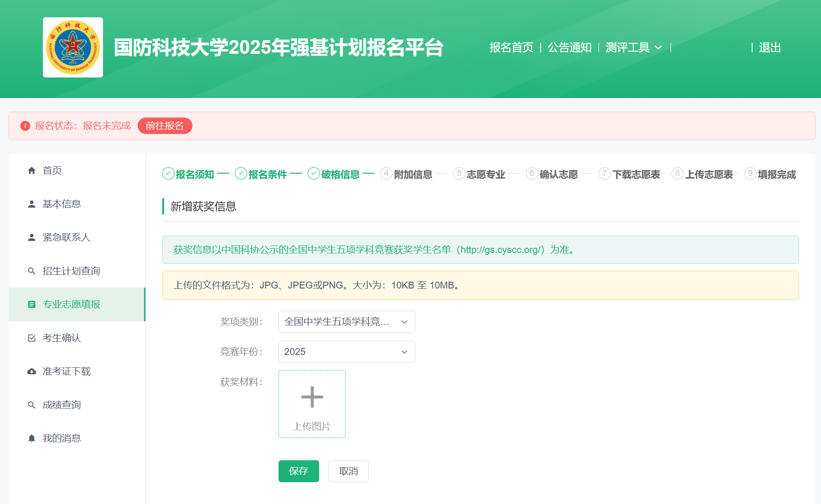The image size is (821, 504).
Task: Click the green notice mentioning gs.cyscc.org
Action: [480, 250]
